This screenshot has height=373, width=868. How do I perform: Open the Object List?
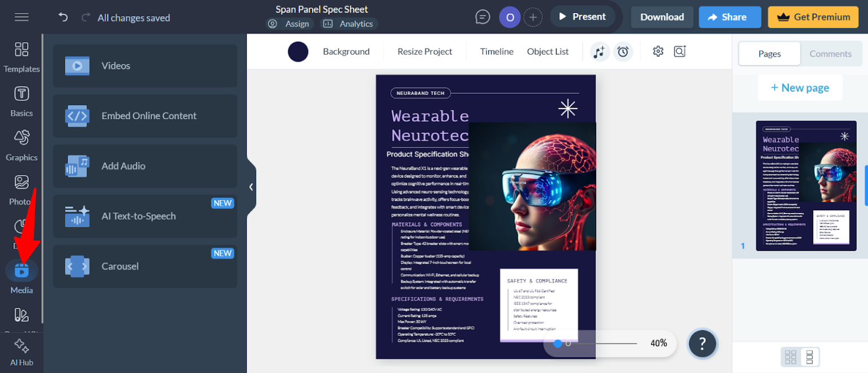pyautogui.click(x=547, y=51)
